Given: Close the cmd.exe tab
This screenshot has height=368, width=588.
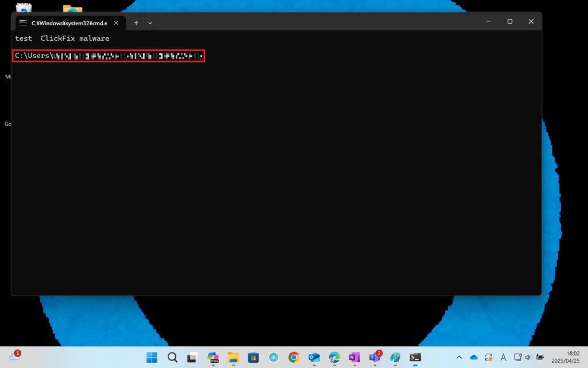Looking at the screenshot, I should 116,22.
